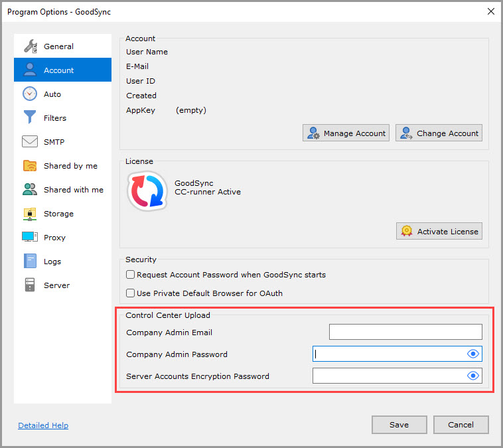The width and height of the screenshot is (503, 448).
Task: Select the Storage lock icon
Action: [30, 214]
